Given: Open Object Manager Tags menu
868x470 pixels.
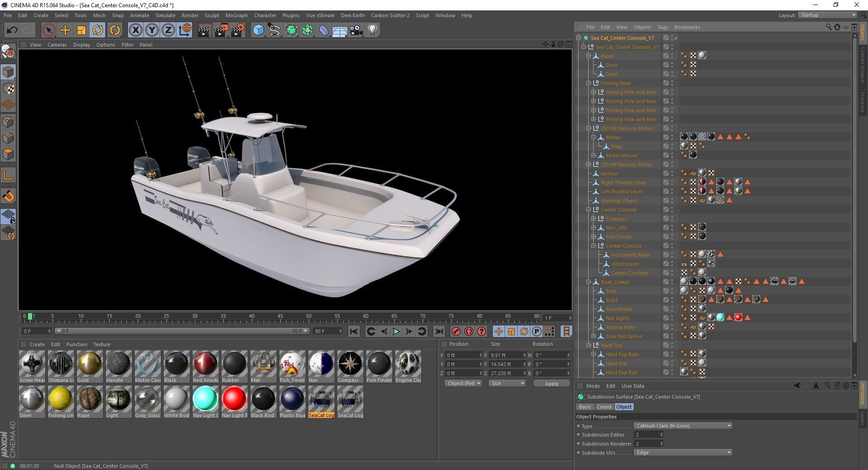Looking at the screenshot, I should click(x=662, y=27).
